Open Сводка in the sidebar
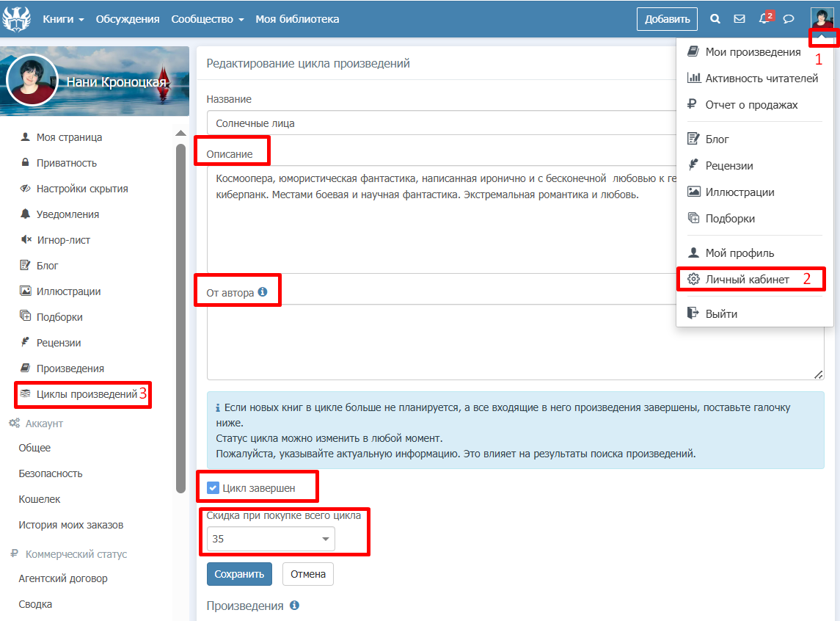Screen dimensions: 840x621 click(35, 604)
